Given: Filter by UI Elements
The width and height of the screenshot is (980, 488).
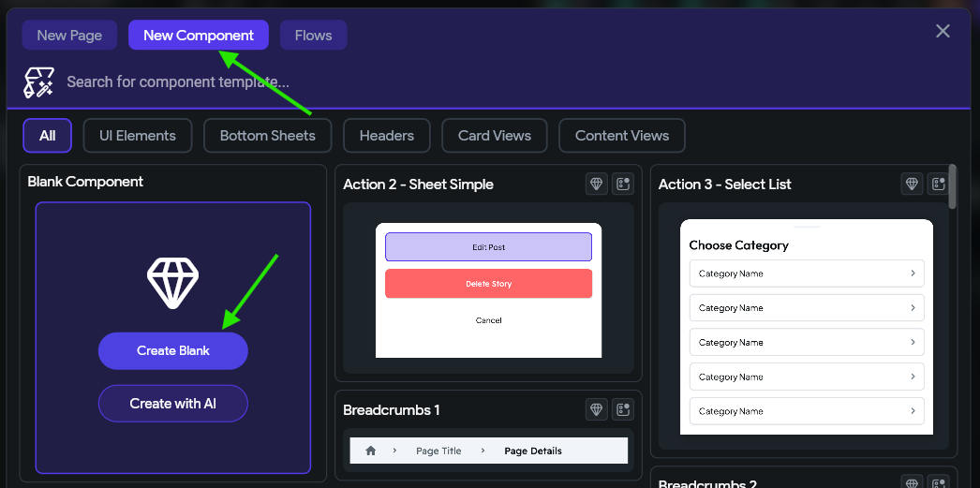Looking at the screenshot, I should coord(138,136).
